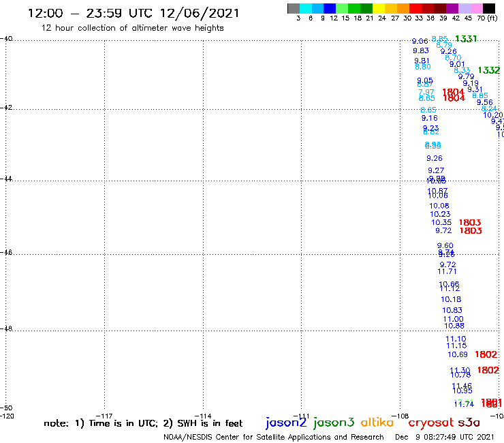Click the title '12:00 – 23:59 UTC 12/06/2021'

coord(133,13)
